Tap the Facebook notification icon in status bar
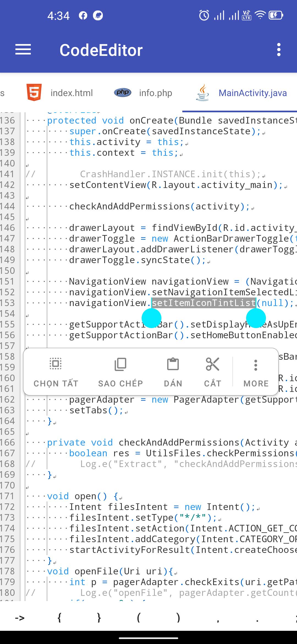 83,16
